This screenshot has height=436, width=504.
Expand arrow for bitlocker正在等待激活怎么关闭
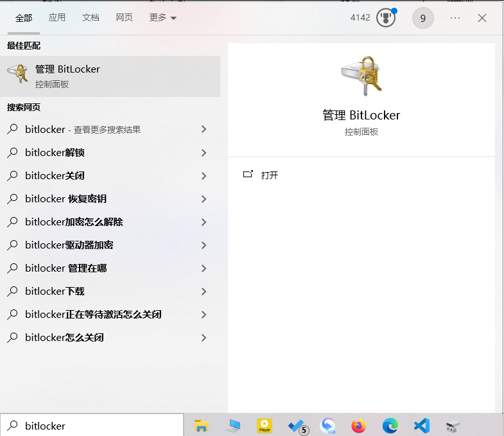[x=204, y=315]
